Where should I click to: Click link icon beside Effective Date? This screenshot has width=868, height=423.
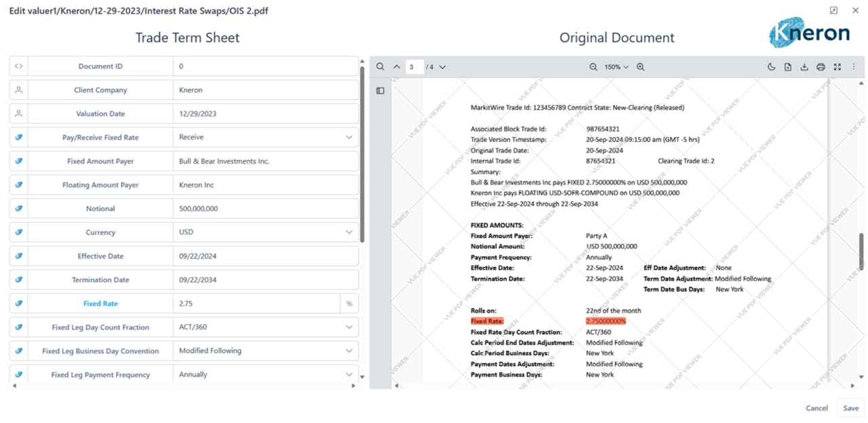click(19, 256)
